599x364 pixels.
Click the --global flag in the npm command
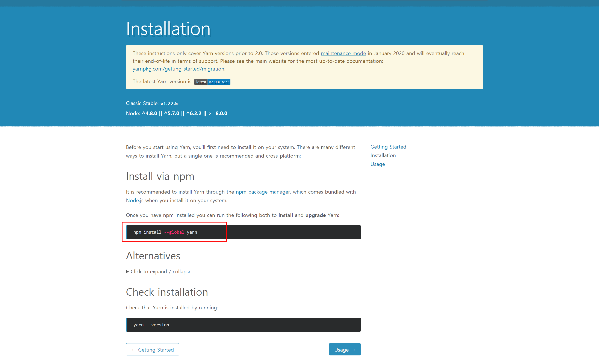(x=174, y=232)
